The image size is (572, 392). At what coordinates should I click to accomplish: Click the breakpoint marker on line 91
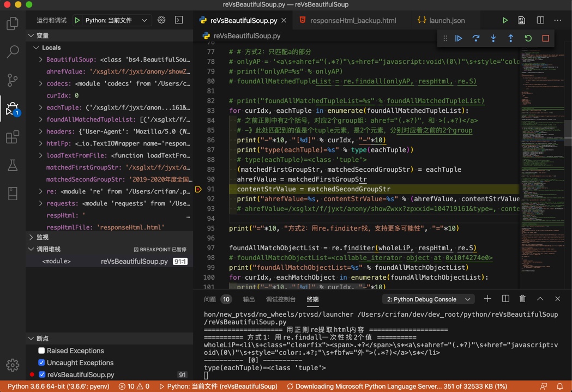tap(198, 189)
